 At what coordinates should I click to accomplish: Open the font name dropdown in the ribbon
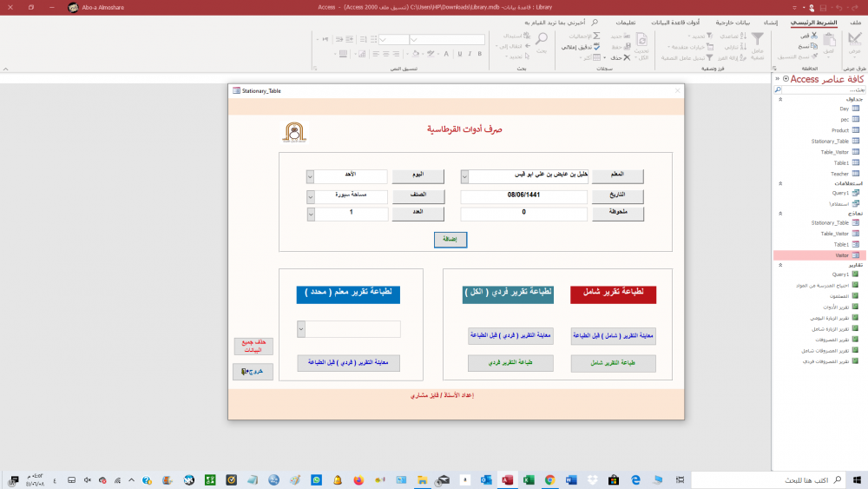coord(413,40)
